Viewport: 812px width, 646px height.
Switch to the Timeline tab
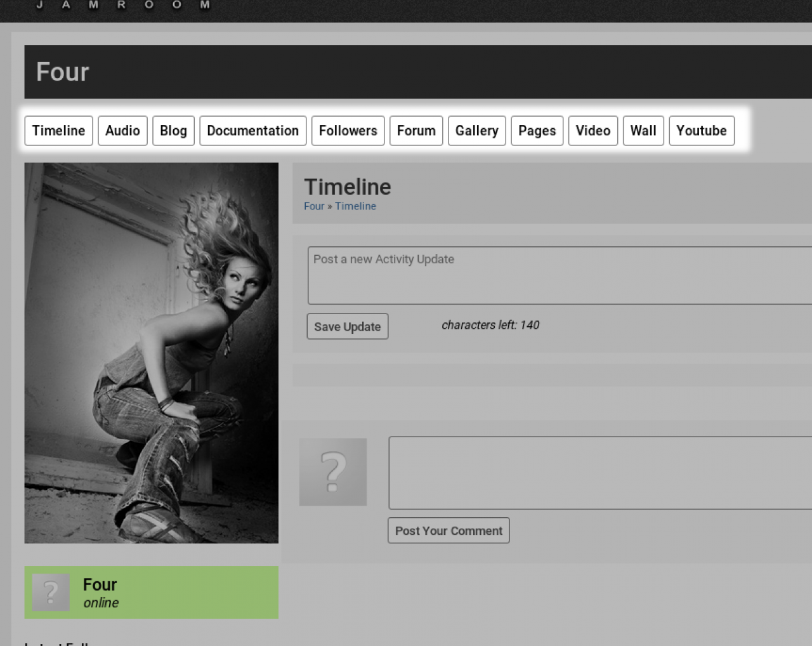click(x=58, y=131)
